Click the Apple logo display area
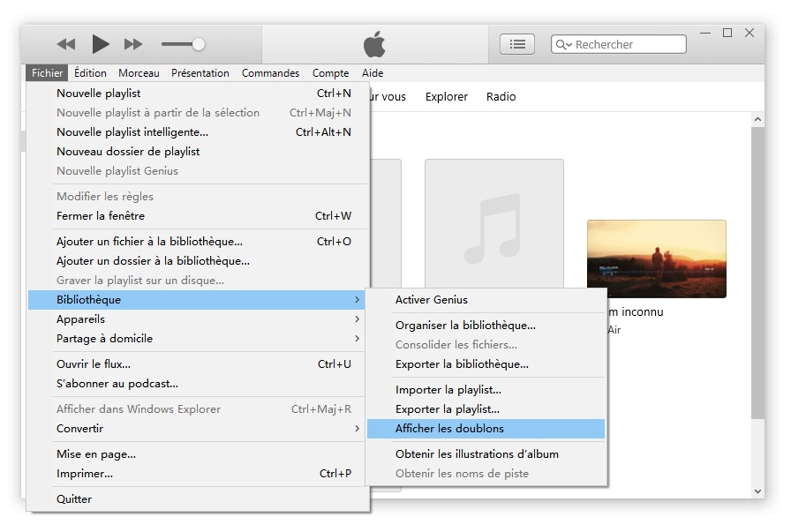This screenshot has width=791, height=532. (374, 44)
